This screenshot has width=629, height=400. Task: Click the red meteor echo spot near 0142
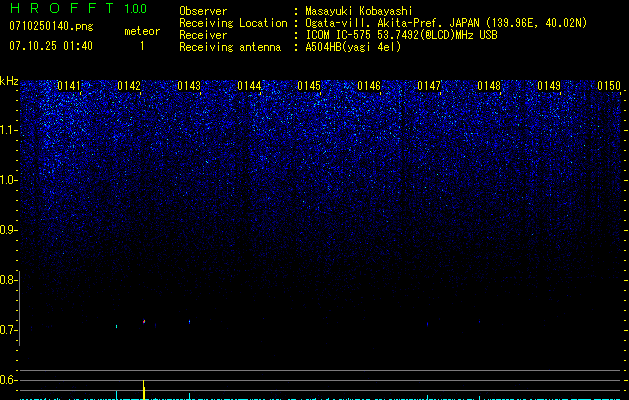(144, 321)
